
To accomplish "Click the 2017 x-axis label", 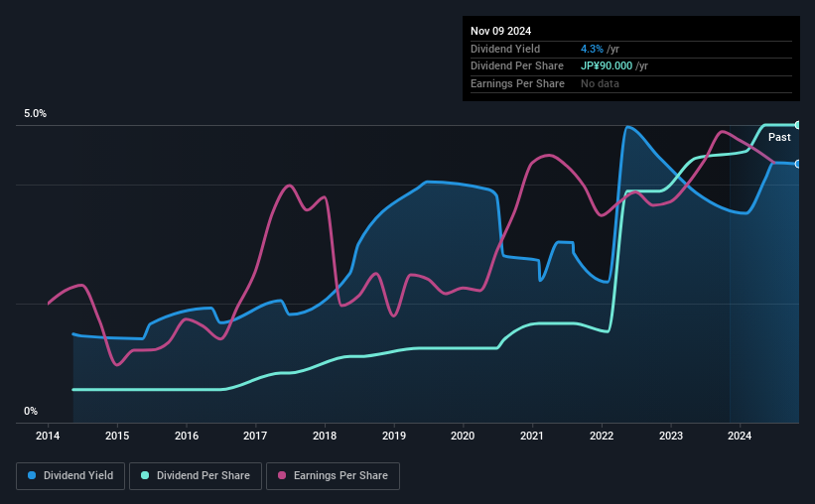I will click(x=255, y=436).
